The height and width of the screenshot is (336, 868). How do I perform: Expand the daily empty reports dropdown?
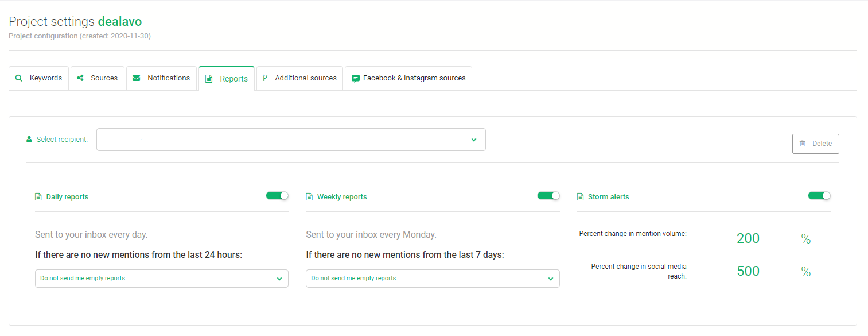click(x=162, y=279)
